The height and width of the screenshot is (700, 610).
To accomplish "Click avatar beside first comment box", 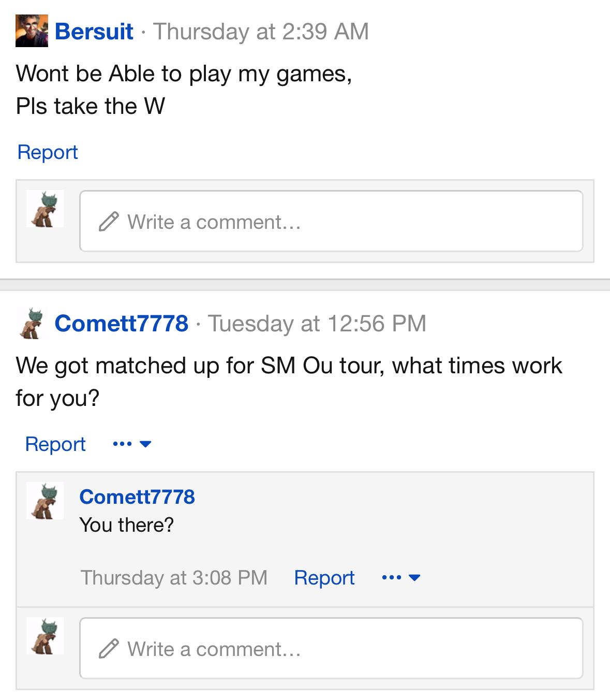I will (x=45, y=209).
